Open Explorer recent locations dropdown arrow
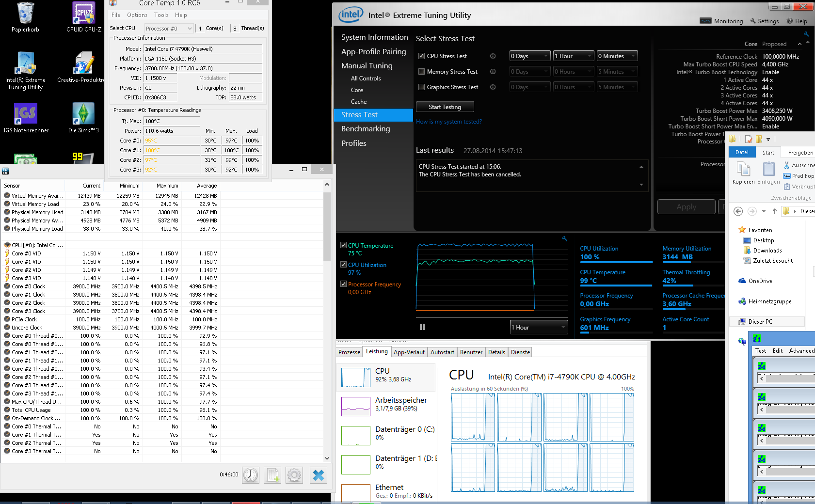Image resolution: width=815 pixels, height=504 pixels. pos(764,211)
